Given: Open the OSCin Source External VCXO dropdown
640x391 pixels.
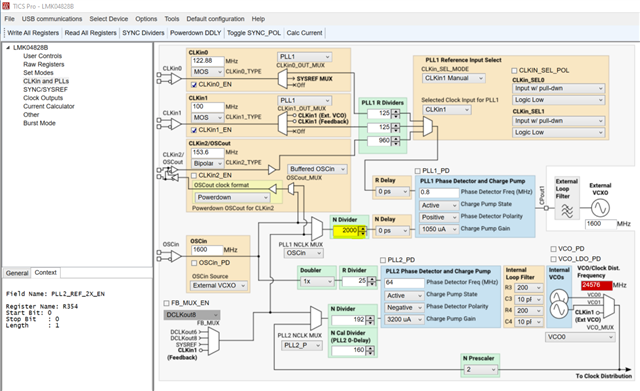Looking at the screenshot, I should click(219, 286).
